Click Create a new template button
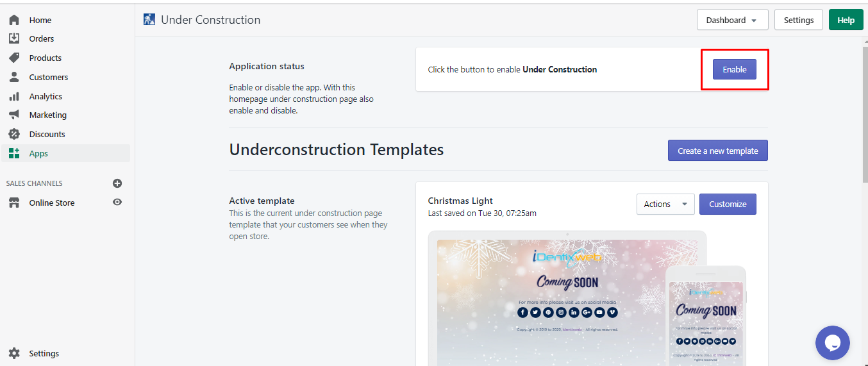This screenshot has height=366, width=868. point(717,151)
